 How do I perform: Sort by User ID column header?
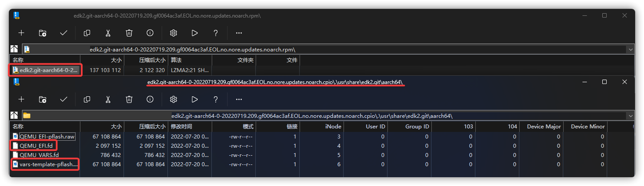(x=365, y=126)
